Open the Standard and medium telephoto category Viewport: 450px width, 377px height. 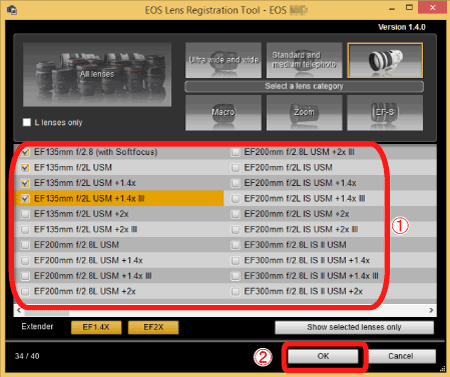304,60
